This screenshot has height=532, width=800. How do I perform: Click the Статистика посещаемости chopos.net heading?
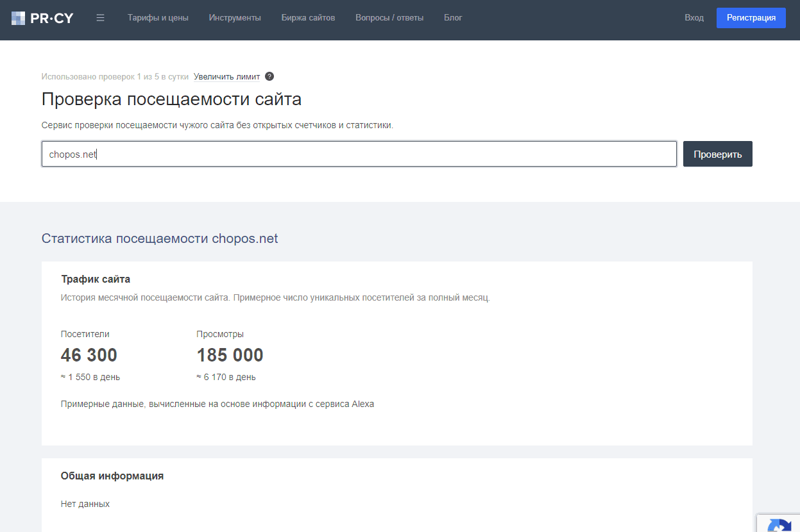click(x=160, y=238)
